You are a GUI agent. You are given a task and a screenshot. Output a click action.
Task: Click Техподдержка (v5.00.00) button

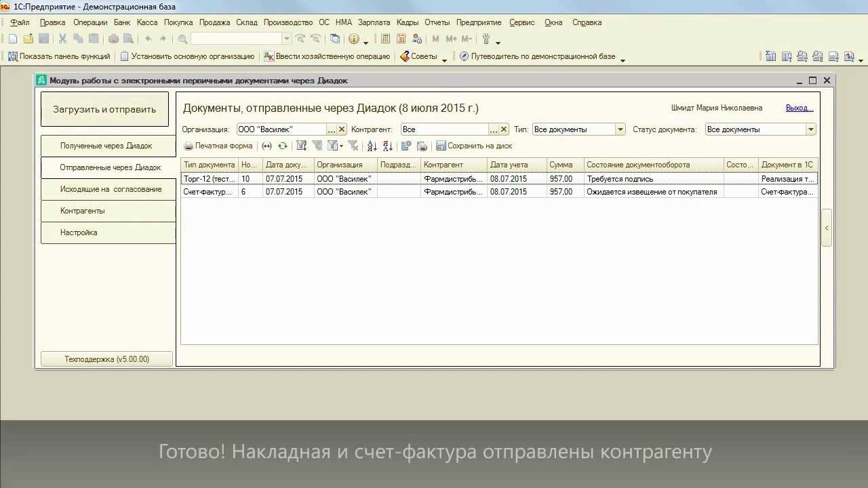coord(106,359)
